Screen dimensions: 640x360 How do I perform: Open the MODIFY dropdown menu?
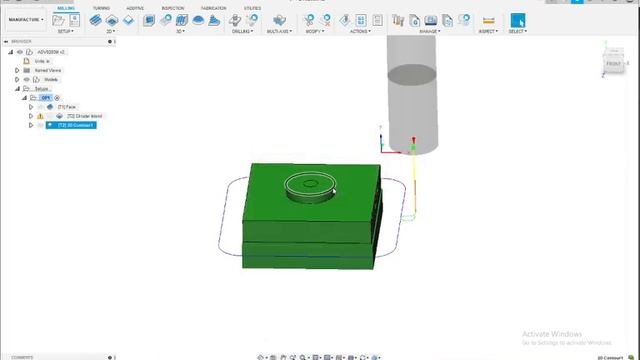coord(315,31)
